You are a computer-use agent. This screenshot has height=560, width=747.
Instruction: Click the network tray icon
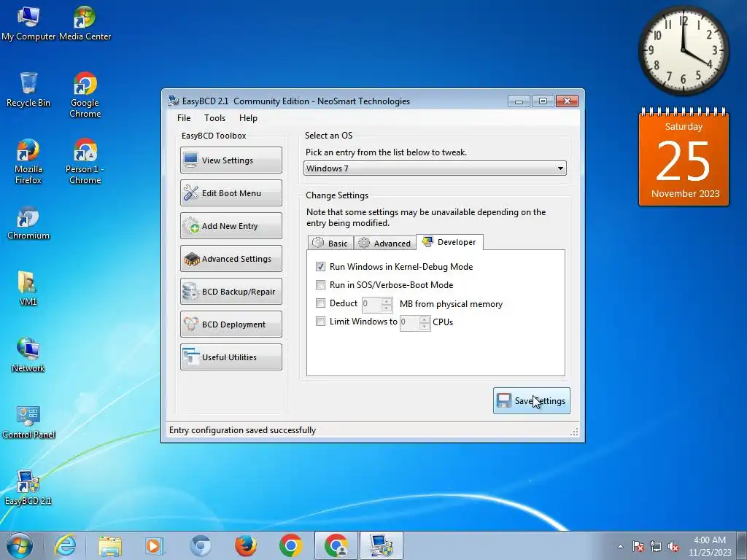656,546
